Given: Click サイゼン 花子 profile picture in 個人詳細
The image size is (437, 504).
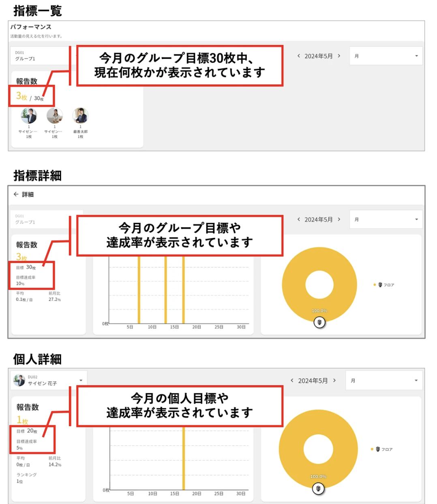Looking at the screenshot, I should 19,380.
